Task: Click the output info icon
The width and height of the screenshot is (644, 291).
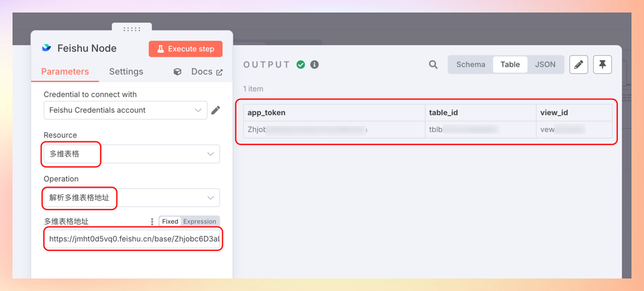Action: (315, 64)
